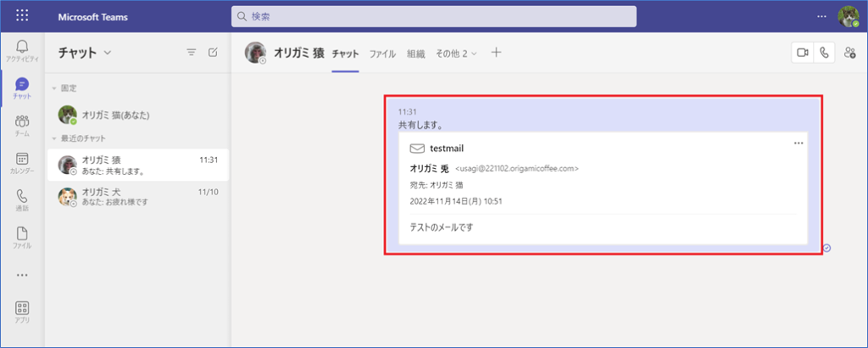The height and width of the screenshot is (348, 868).
Task: Collapse the 固定 section
Action: [x=54, y=88]
